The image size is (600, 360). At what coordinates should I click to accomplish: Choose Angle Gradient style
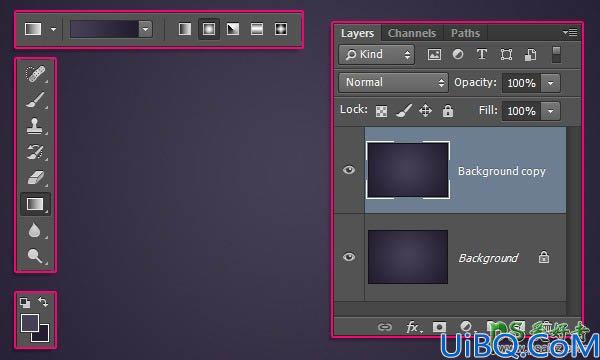tap(233, 29)
